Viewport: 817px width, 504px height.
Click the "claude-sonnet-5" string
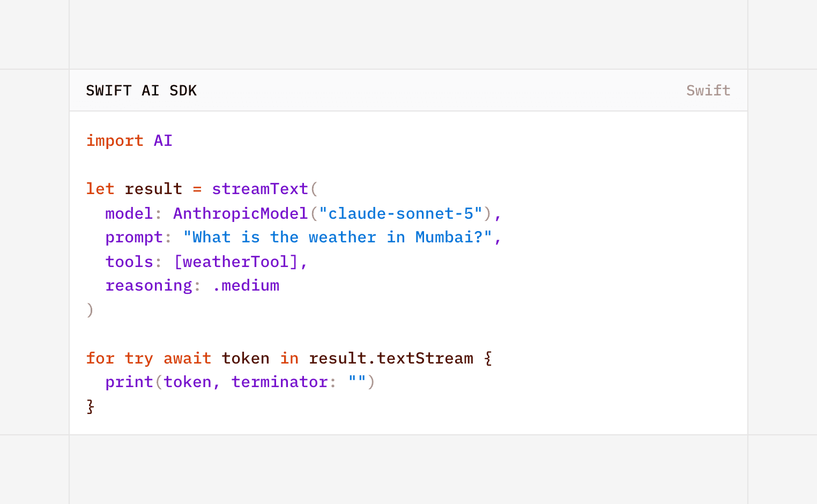400,213
